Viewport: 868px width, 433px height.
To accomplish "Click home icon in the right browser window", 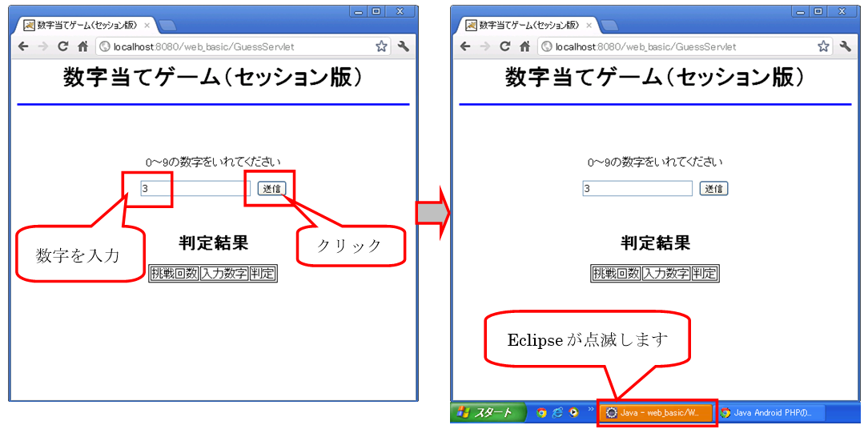I will point(524,46).
